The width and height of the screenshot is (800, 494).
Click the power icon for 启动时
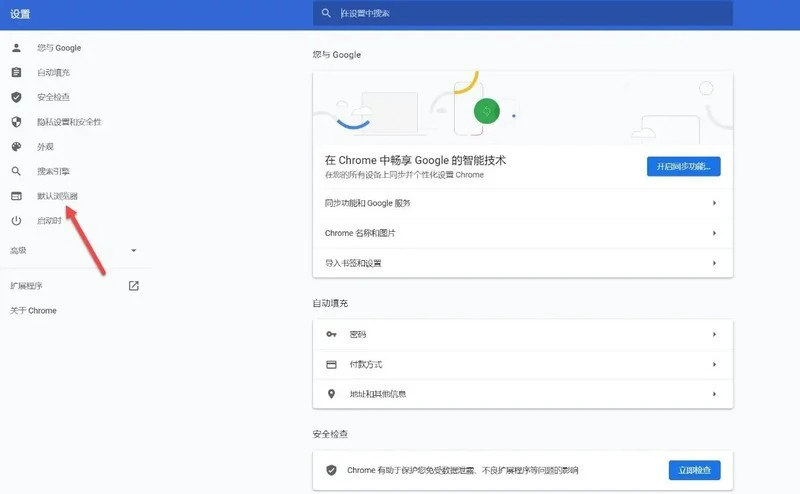[16, 220]
